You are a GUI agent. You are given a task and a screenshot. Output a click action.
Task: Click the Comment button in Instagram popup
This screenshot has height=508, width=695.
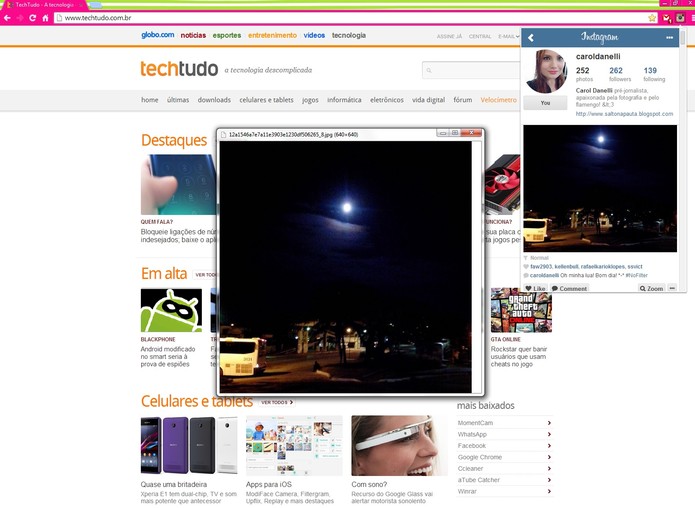(x=570, y=288)
